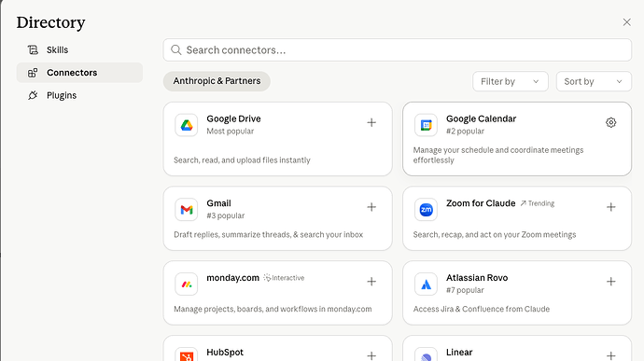Click 'Draft replies, summarize threads' description

click(x=268, y=234)
